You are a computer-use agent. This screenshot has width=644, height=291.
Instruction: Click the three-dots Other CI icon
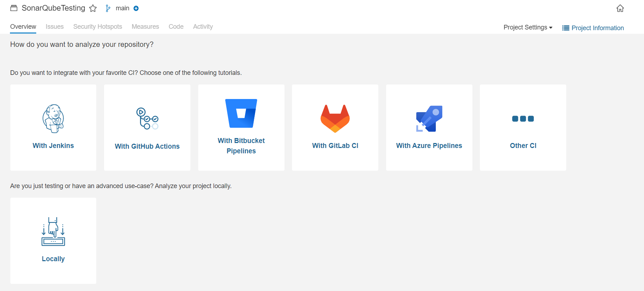pyautogui.click(x=523, y=119)
